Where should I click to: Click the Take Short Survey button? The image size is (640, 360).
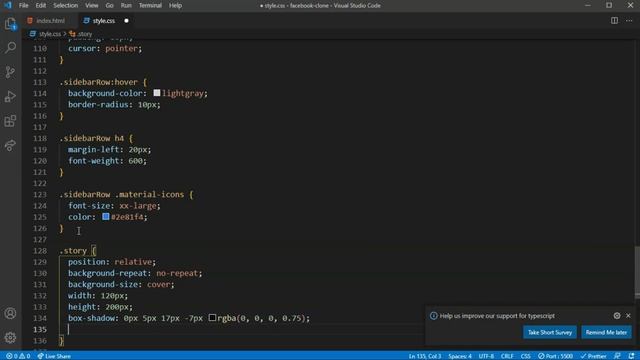550,332
